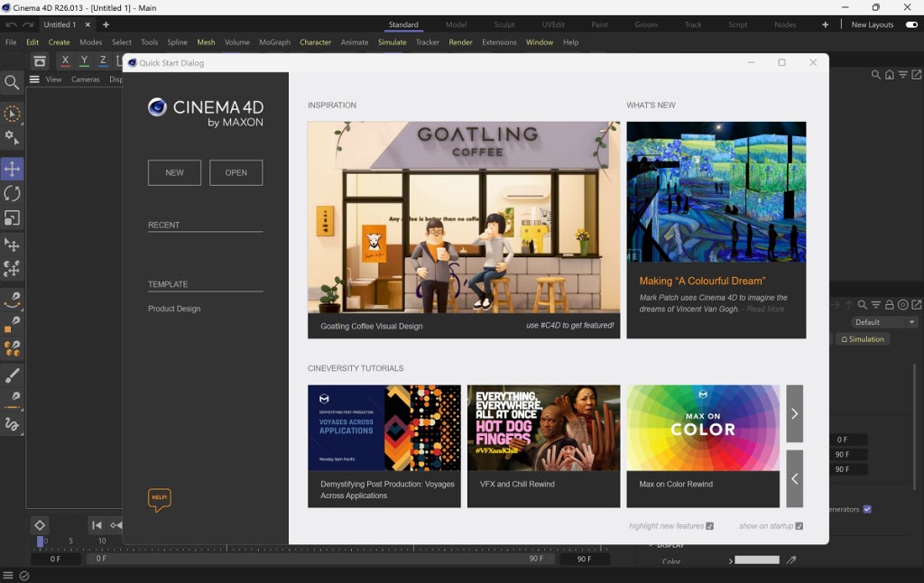This screenshot has width=924, height=583.
Task: Open the viewport Cameras menu
Action: tap(86, 79)
